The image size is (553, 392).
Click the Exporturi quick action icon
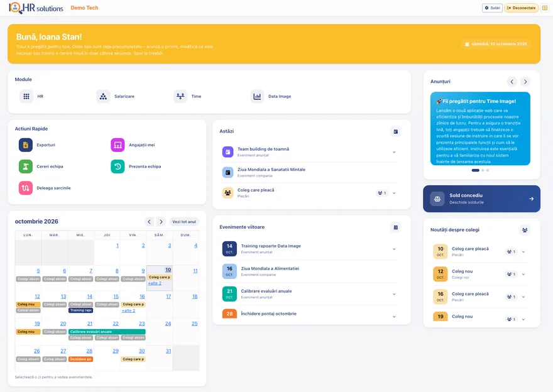pyautogui.click(x=26, y=145)
